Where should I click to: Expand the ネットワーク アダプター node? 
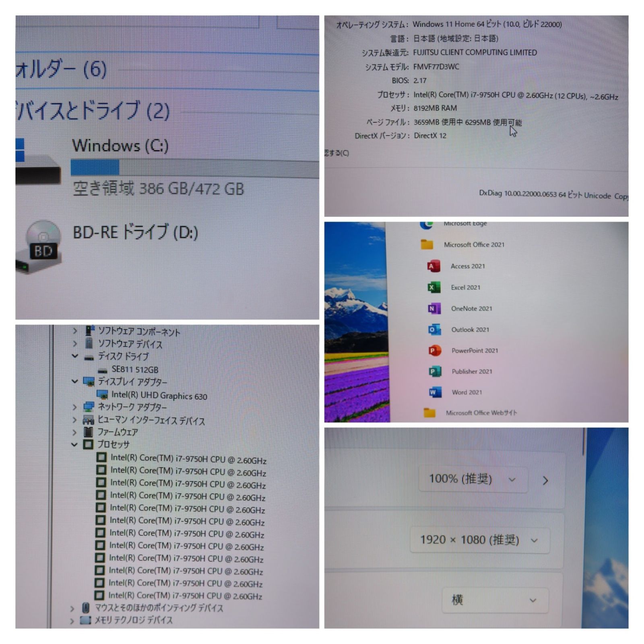(74, 407)
